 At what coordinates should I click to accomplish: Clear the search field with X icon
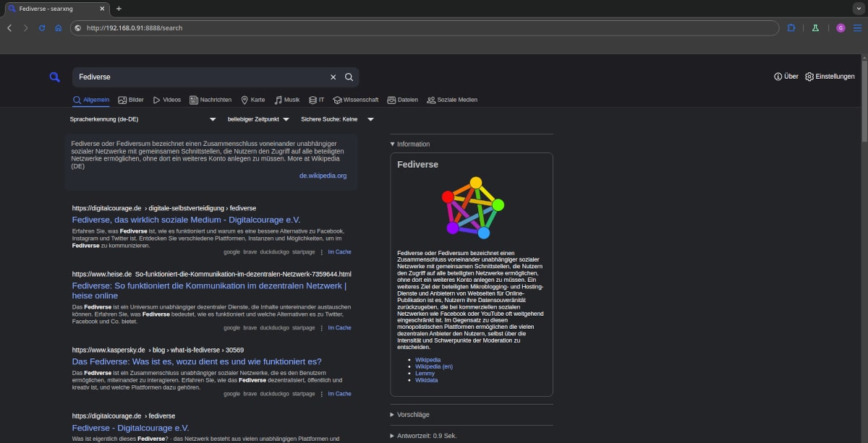(333, 77)
